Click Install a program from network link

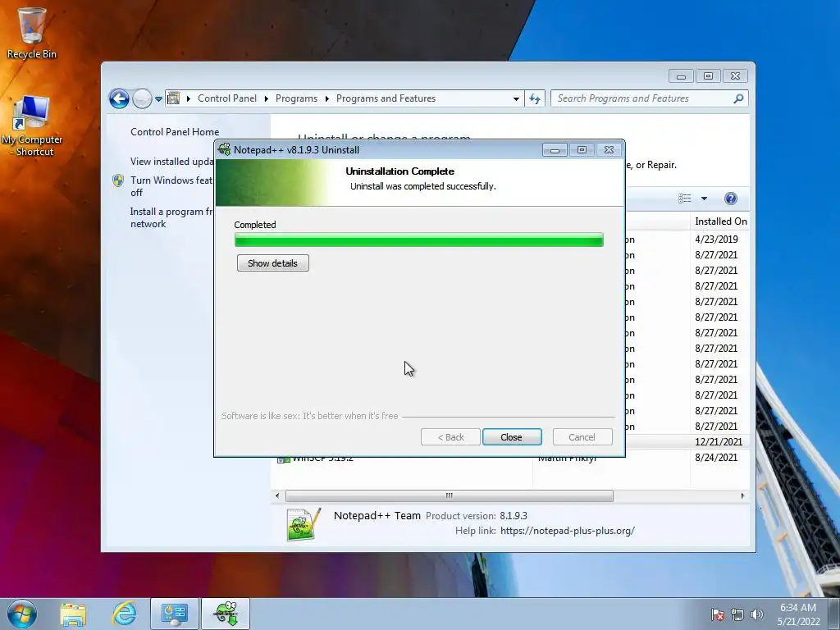click(171, 217)
